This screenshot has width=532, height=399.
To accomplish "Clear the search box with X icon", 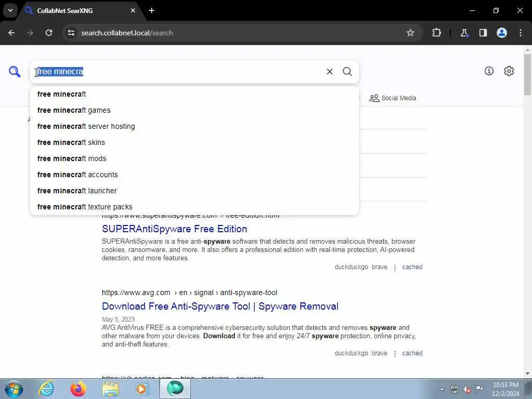I will click(329, 72).
